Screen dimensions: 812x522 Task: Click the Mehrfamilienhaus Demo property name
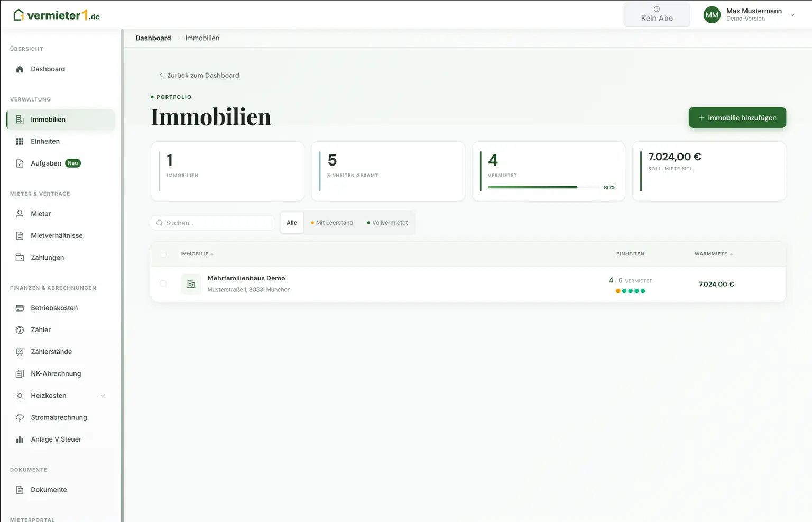pos(246,278)
